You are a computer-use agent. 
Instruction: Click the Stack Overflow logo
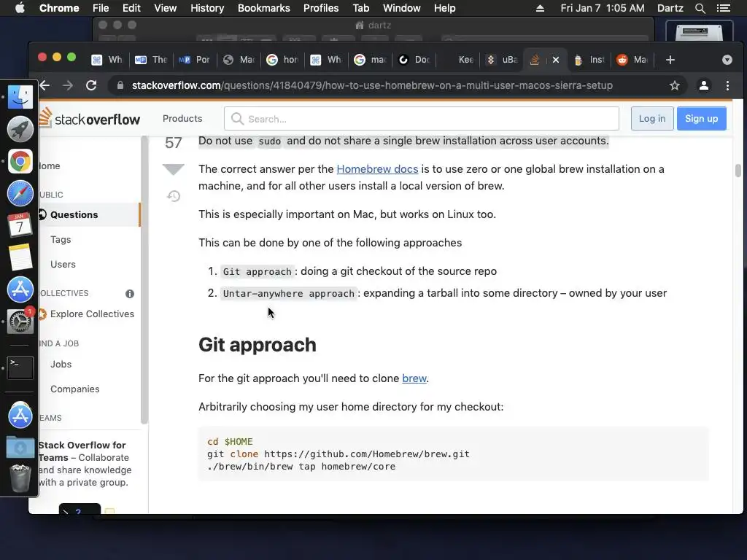coord(90,118)
